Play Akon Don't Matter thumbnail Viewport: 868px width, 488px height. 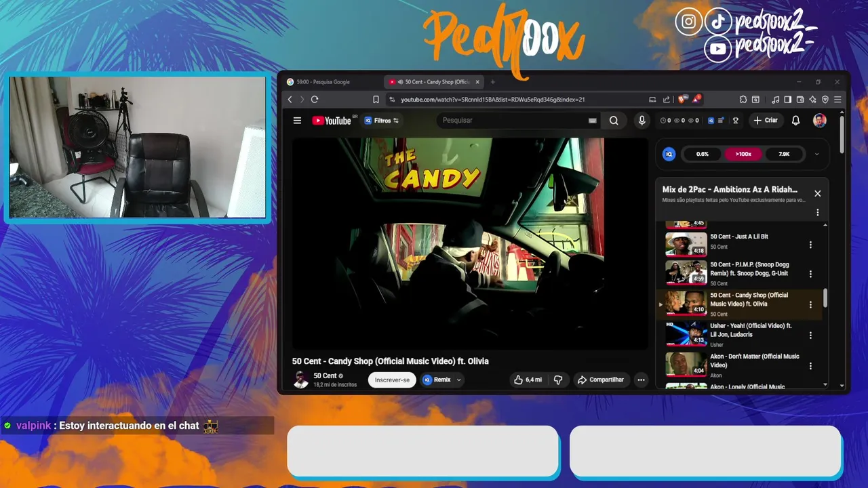click(x=686, y=364)
